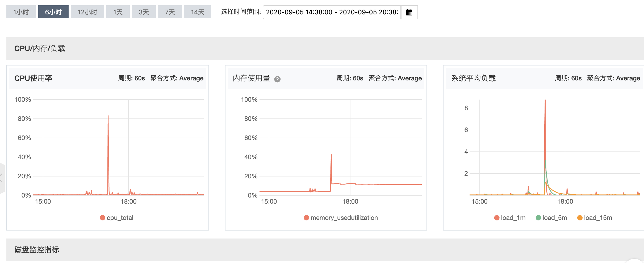Click the help icon next to 内存使用量
The width and height of the screenshot is (644, 263).
[277, 79]
